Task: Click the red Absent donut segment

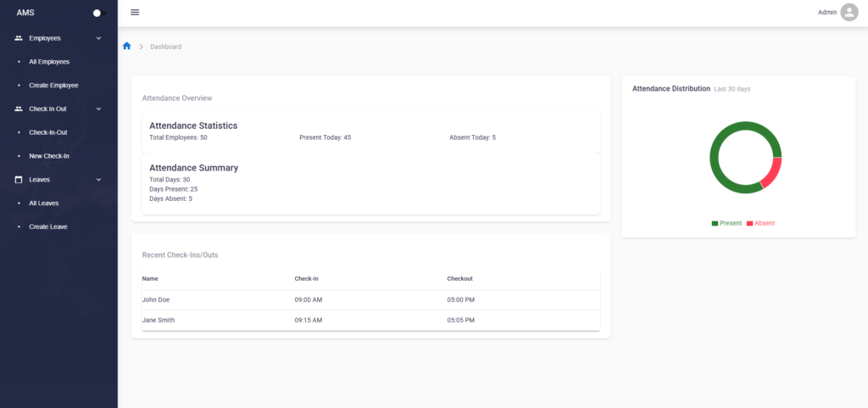Action: pyautogui.click(x=771, y=172)
